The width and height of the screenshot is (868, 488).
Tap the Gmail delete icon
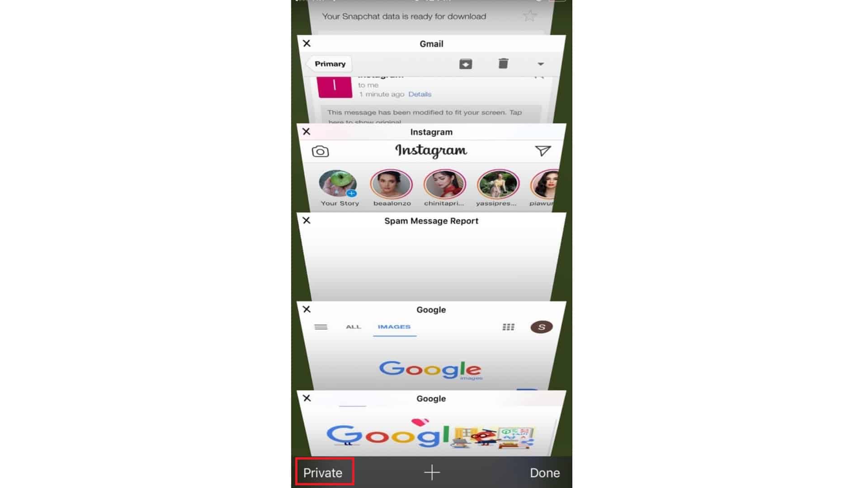[x=503, y=64]
